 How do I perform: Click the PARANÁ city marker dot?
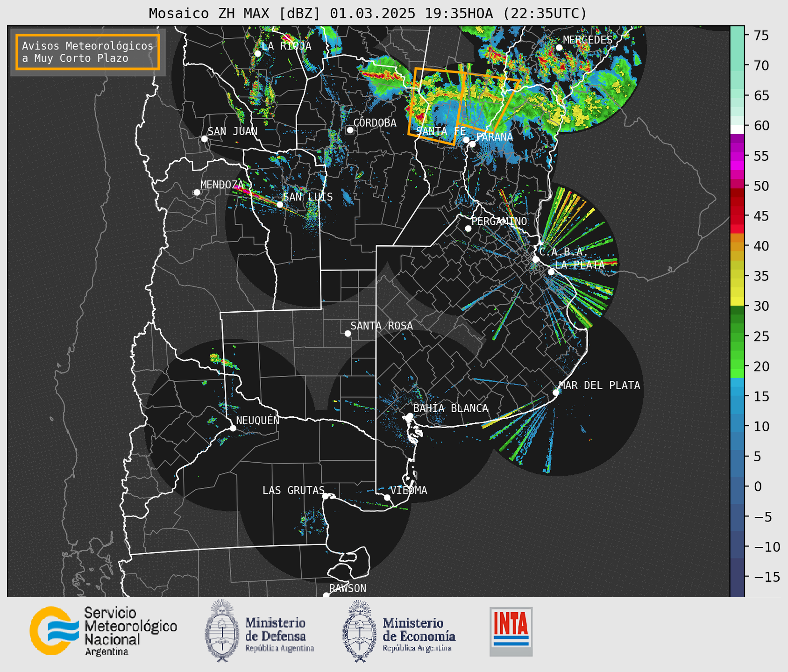(472, 144)
